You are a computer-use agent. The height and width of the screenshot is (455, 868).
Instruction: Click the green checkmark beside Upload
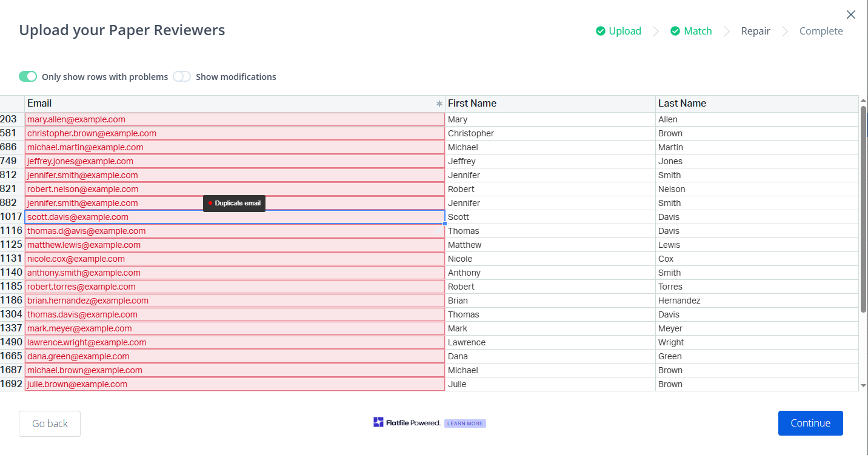point(600,31)
